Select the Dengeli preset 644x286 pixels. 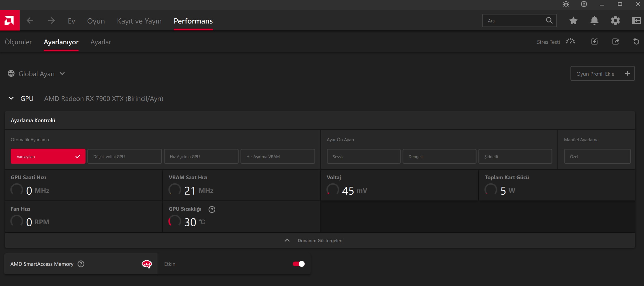point(439,156)
